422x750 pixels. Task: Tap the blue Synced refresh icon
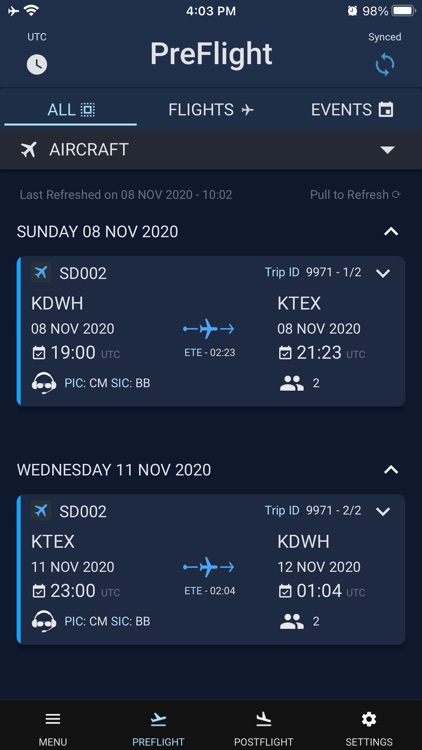click(x=385, y=65)
